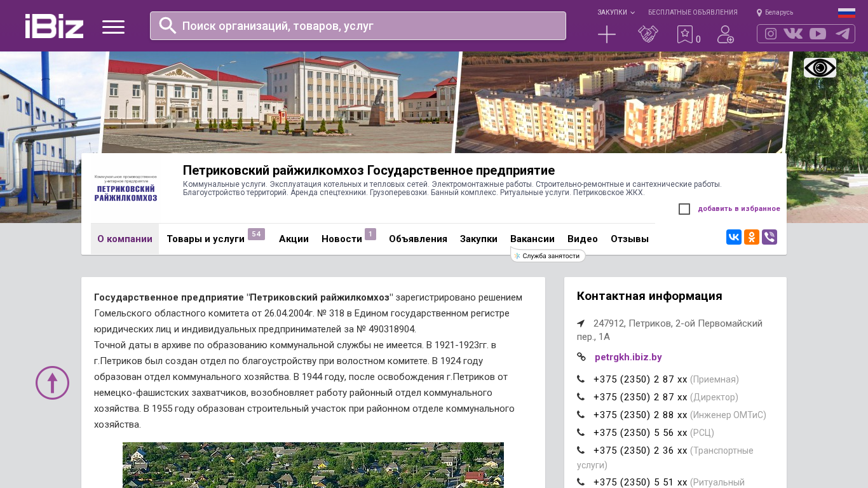Screen dimensions: 868x488
Task: Share company page via Viber
Action: click(770, 237)
